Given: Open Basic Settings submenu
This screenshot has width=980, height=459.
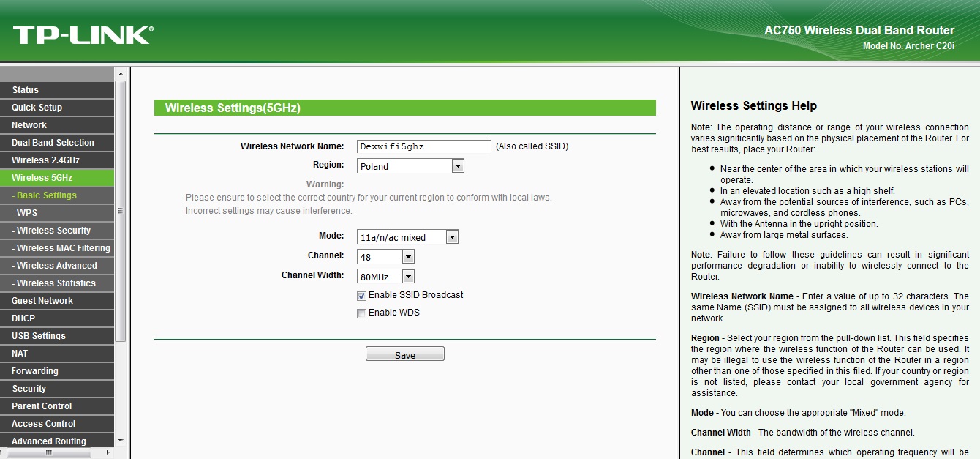Looking at the screenshot, I should coord(57,195).
